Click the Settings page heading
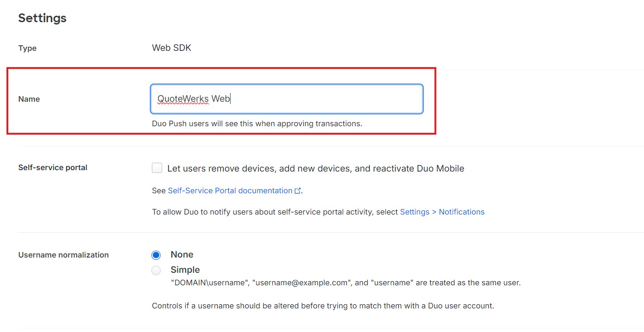This screenshot has height=332, width=644. [x=42, y=18]
